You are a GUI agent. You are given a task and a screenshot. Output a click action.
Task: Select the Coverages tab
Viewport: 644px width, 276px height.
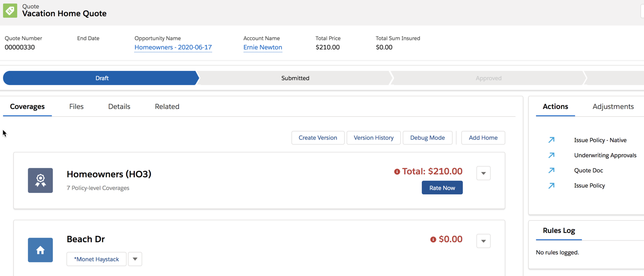tap(27, 106)
